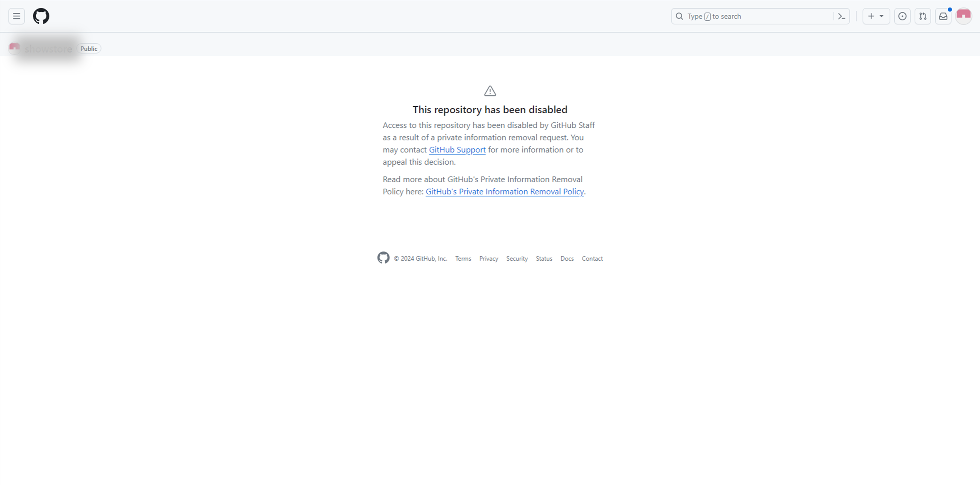Screen dimensions: 980x485
Task: Open the Docs footer link
Action: pyautogui.click(x=567, y=258)
